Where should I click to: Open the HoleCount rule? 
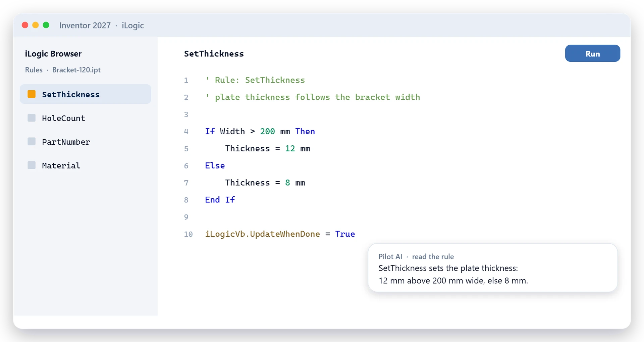(x=85, y=118)
